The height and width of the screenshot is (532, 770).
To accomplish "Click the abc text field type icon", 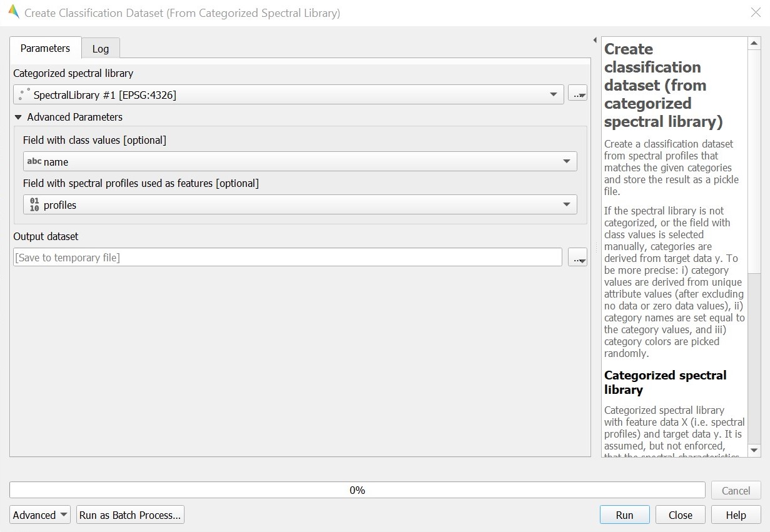I will coord(34,161).
